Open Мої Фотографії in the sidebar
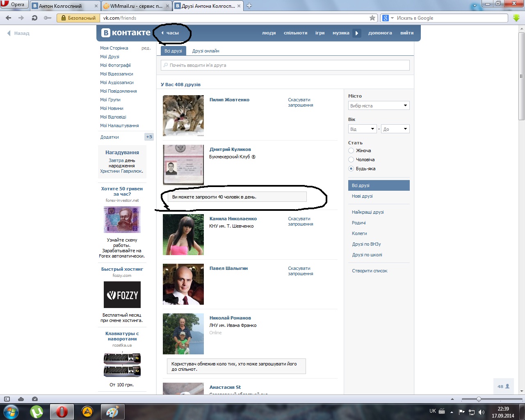This screenshot has height=420, width=525. [115, 65]
